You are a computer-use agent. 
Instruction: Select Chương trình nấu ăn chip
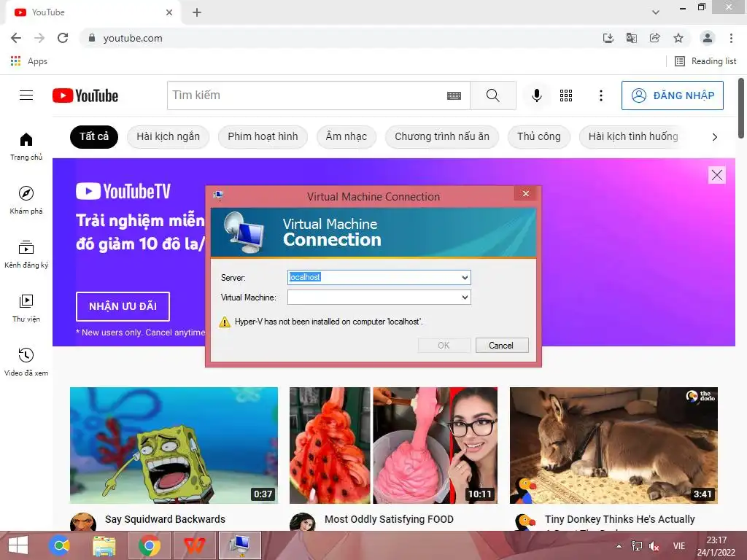[441, 136]
